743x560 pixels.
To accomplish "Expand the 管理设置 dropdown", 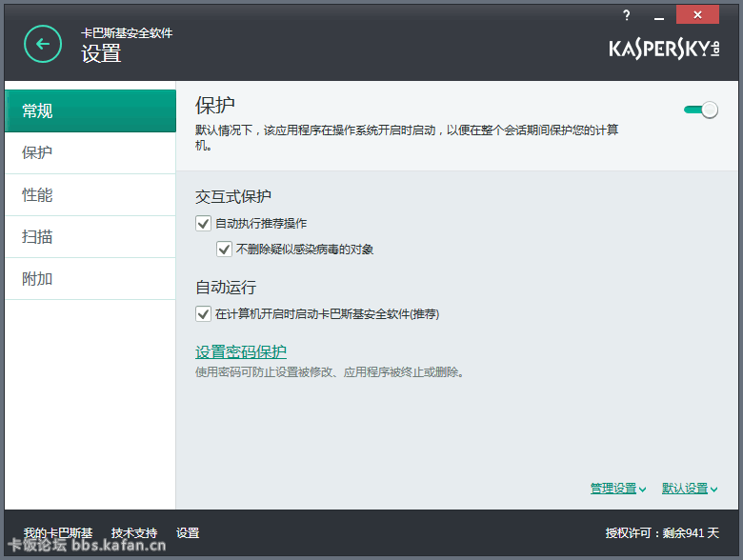I will [618, 489].
